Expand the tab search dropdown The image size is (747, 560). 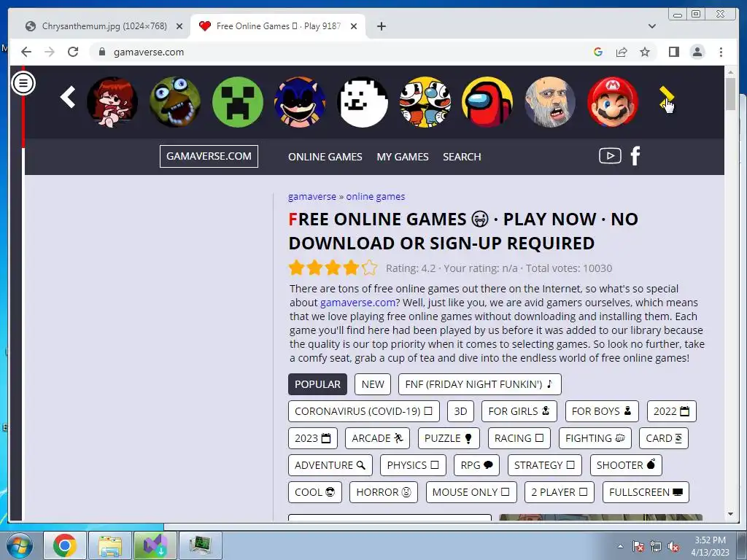point(651,26)
